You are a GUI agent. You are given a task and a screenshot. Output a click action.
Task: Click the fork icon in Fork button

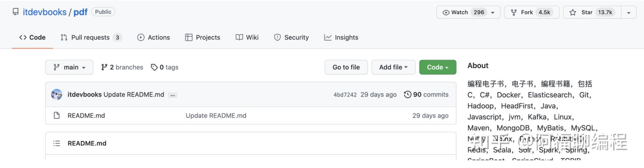(514, 12)
